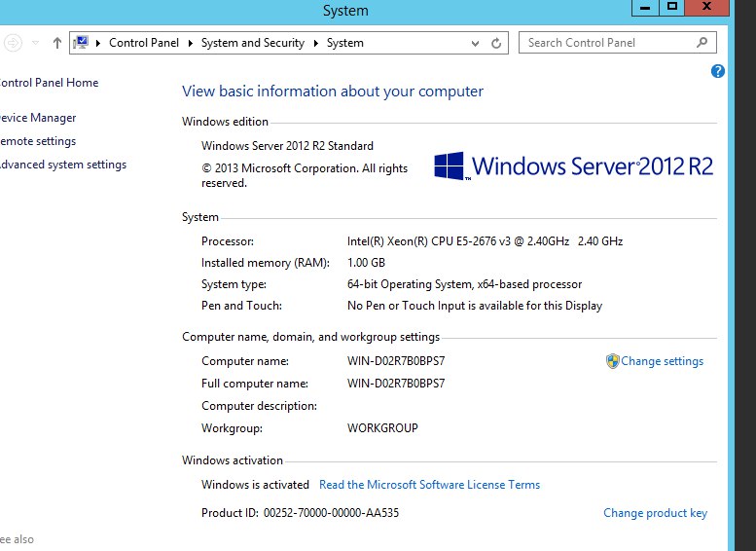The width and height of the screenshot is (756, 551).
Task: Select System breadcrumb item
Action: [x=345, y=43]
